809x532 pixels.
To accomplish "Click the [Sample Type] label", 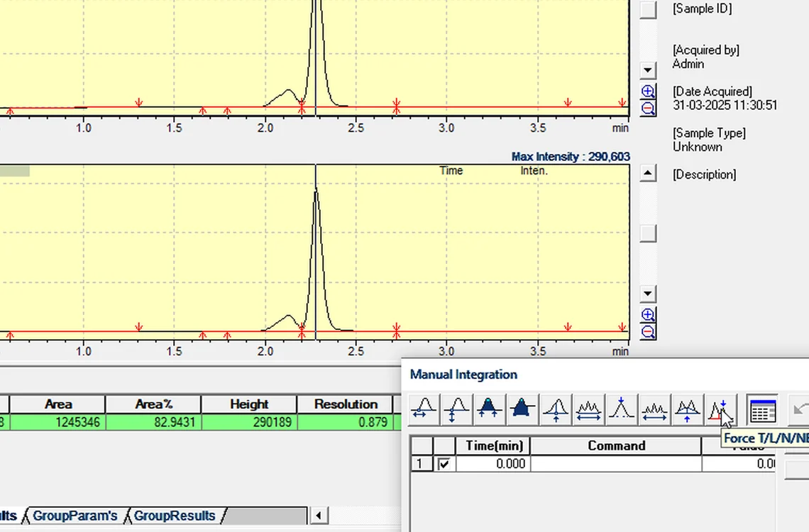I will tap(709, 133).
